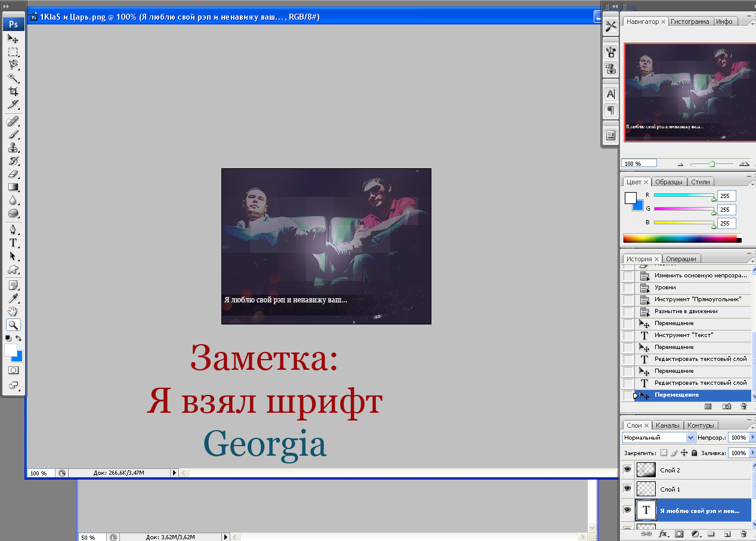Select the Crop tool
This screenshot has width=756, height=541.
[13, 91]
